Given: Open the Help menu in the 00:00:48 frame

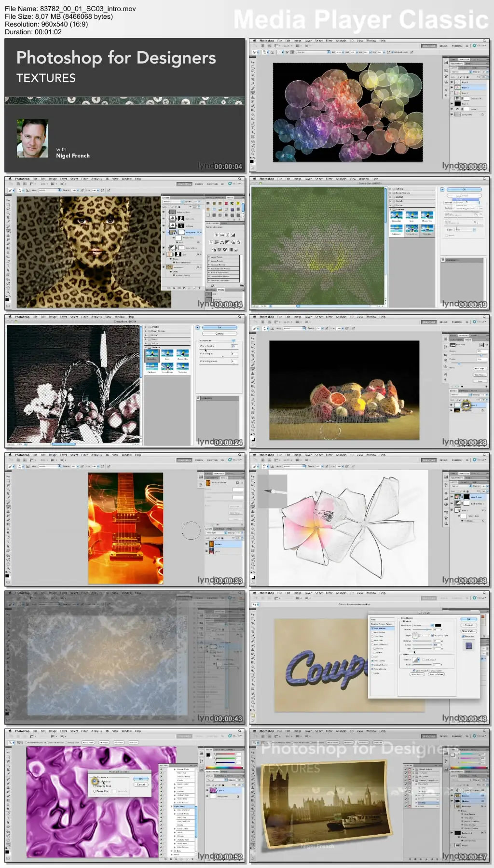Looking at the screenshot, I should tap(383, 593).
